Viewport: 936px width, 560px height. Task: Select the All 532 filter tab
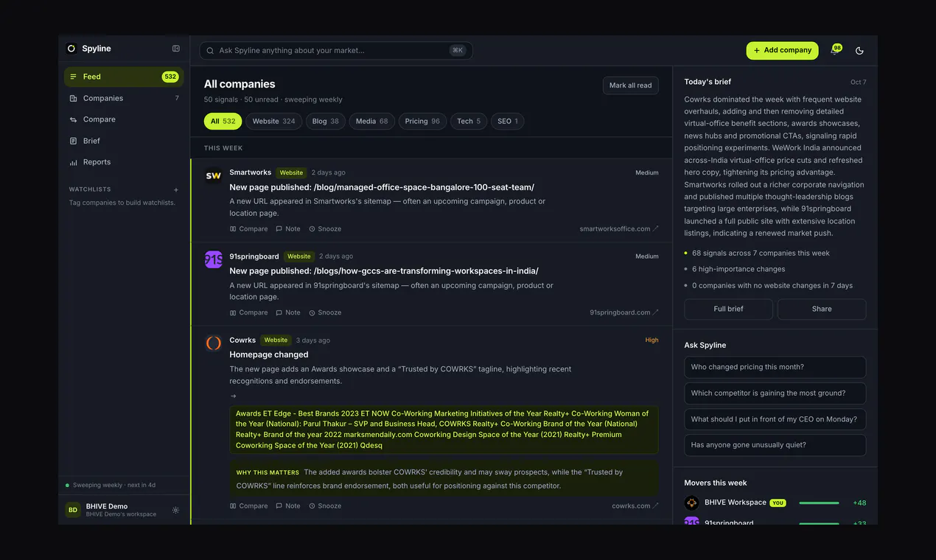point(223,121)
